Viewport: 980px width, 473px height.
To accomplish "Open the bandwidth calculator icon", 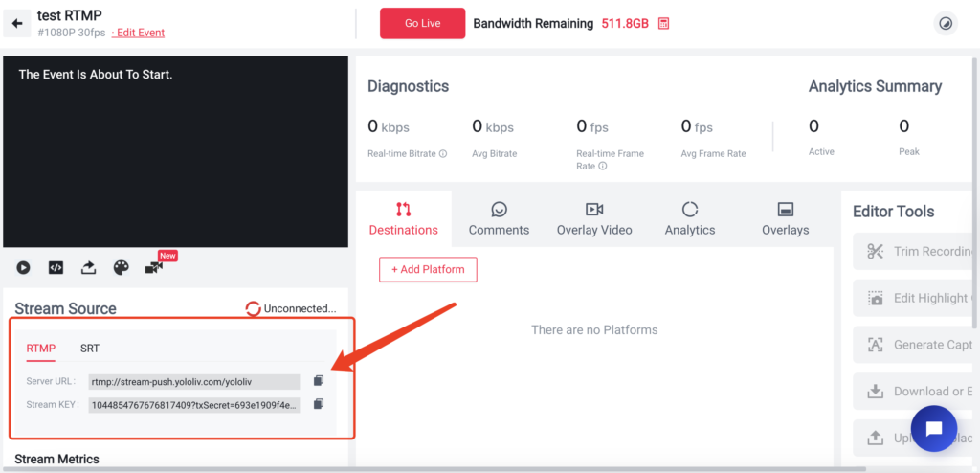I will pos(664,24).
